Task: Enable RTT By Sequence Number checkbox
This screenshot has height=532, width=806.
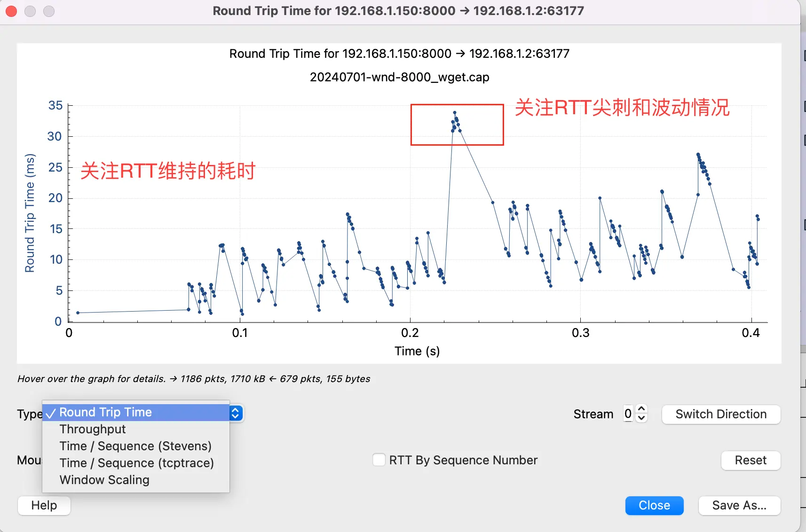Action: [x=379, y=460]
